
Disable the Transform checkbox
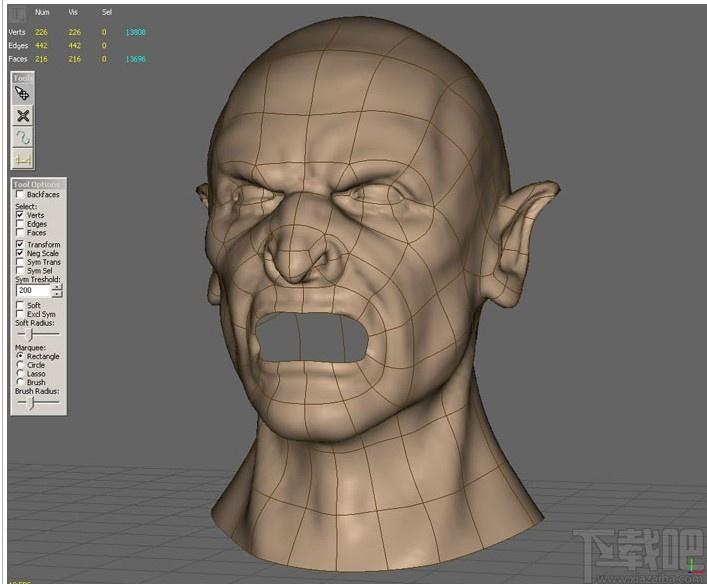click(20, 244)
